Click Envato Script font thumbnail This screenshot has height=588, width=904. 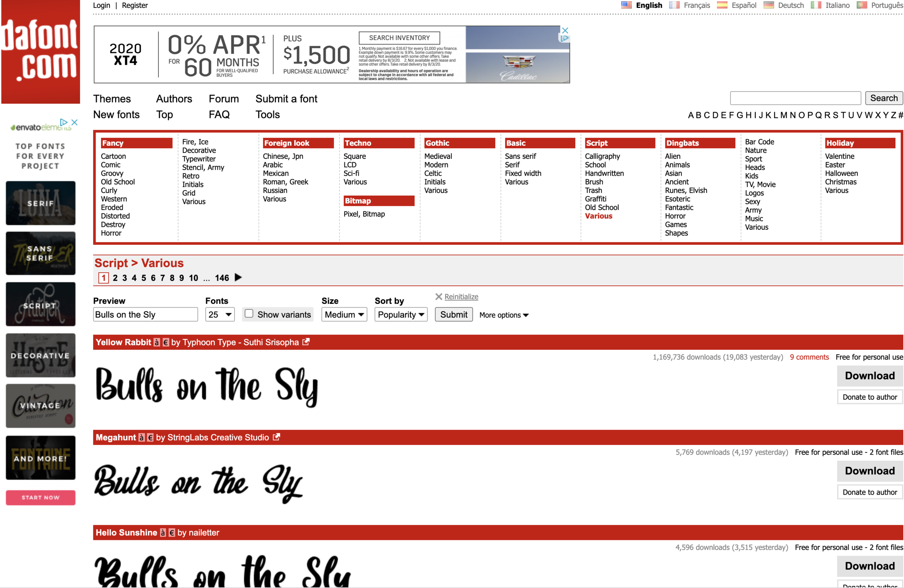point(40,304)
